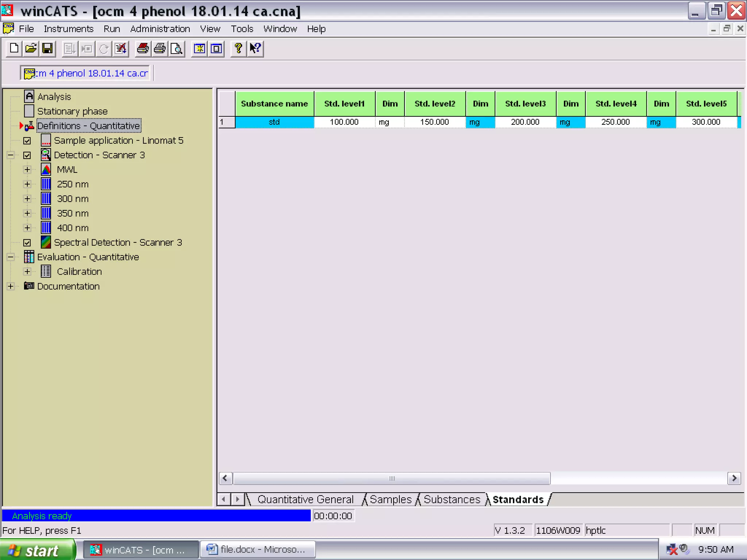Click the Print Preview magnifier icon

[177, 48]
